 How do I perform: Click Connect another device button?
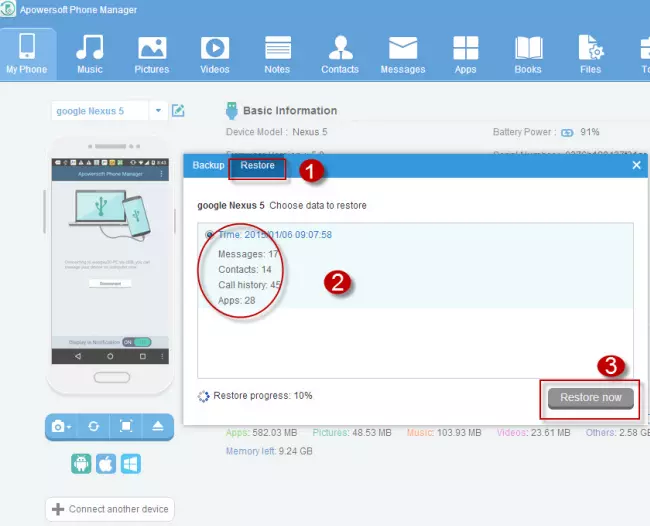[x=110, y=509]
